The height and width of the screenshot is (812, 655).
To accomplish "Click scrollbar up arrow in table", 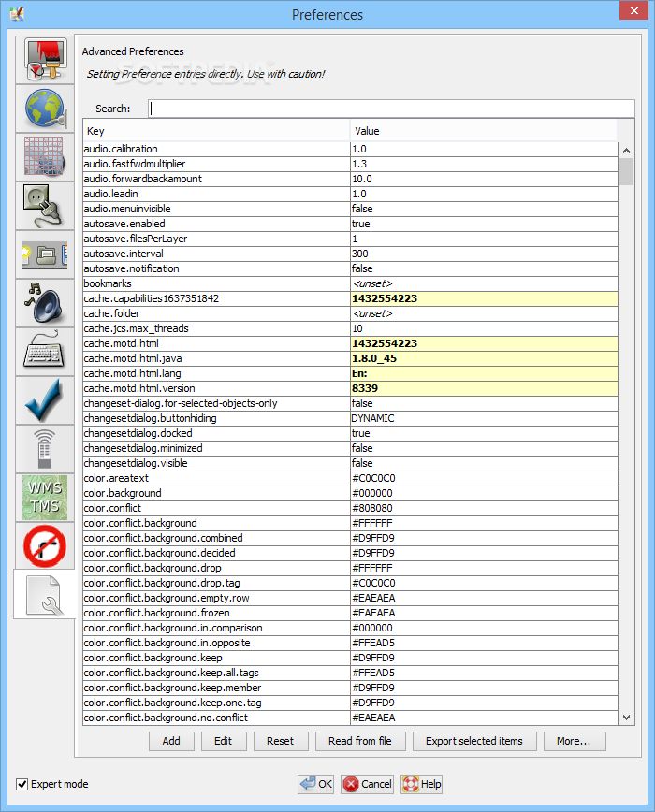I will click(627, 151).
